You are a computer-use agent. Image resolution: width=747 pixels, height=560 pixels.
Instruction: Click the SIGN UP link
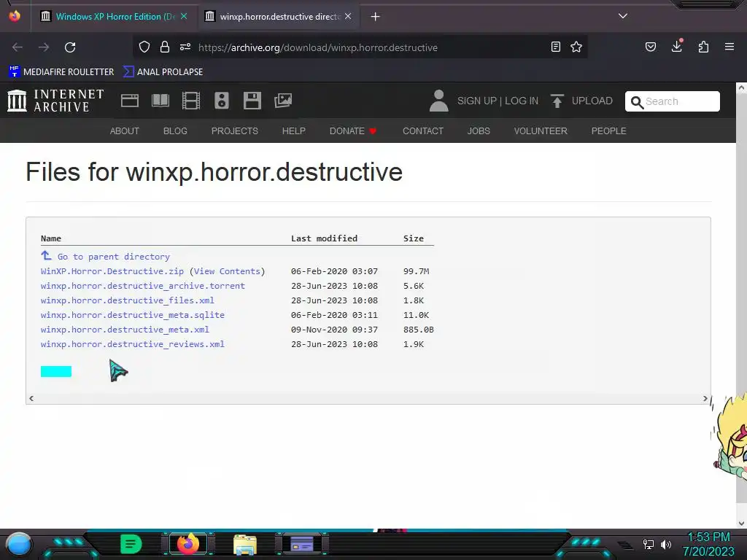[x=477, y=101]
